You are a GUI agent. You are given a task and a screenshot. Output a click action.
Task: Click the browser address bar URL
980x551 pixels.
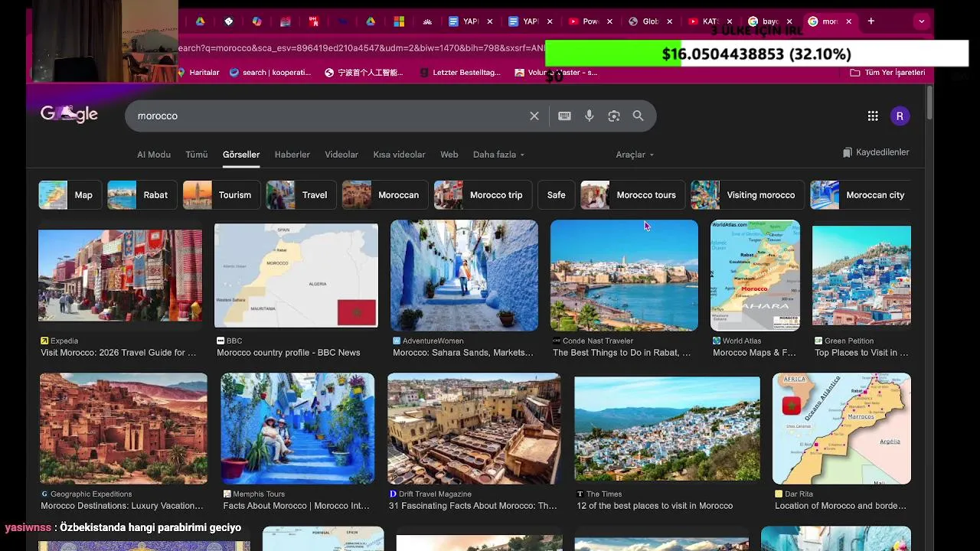[360, 48]
